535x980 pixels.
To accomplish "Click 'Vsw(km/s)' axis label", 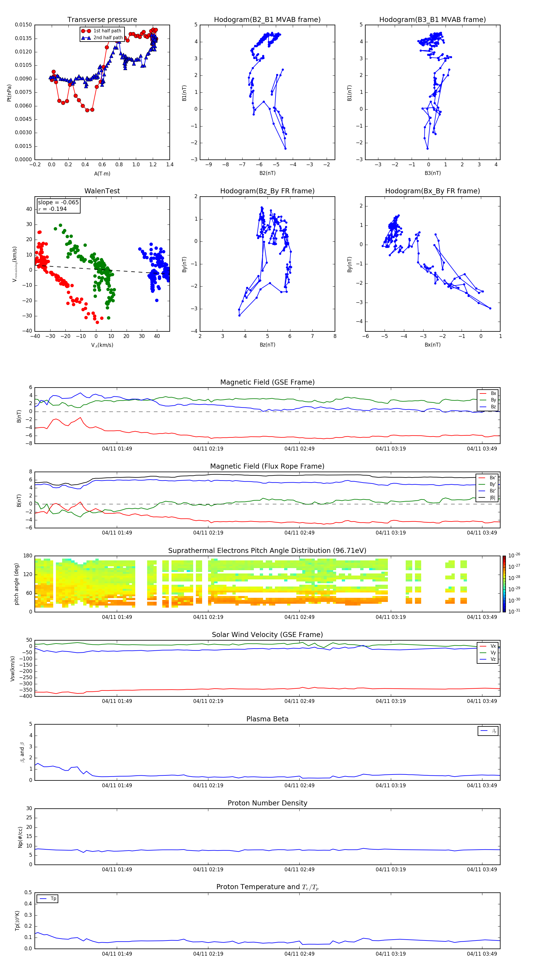I will [12, 668].
